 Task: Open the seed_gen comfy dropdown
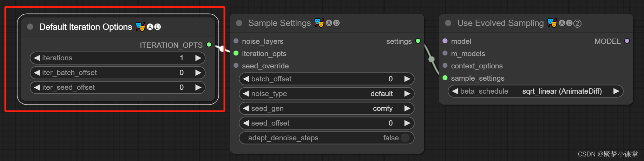coord(327,108)
